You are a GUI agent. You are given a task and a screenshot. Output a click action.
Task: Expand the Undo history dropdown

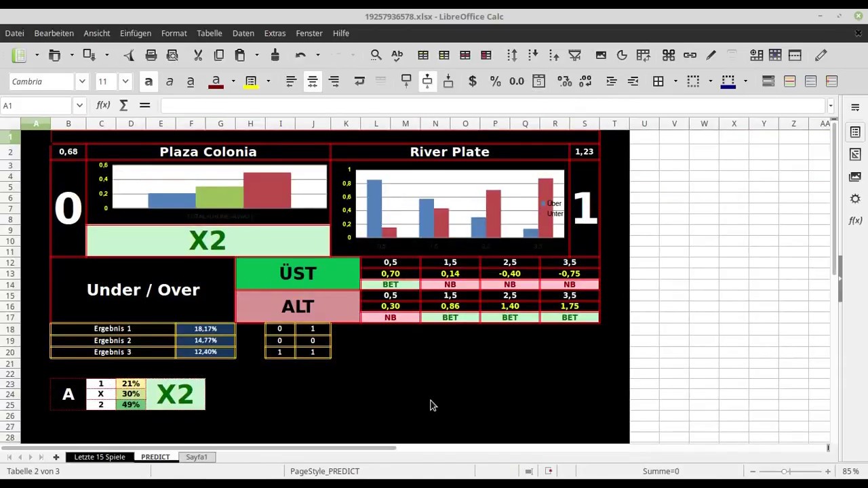317,56
